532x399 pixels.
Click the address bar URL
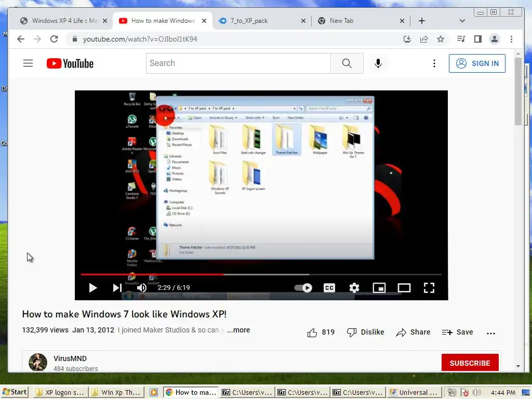click(140, 39)
